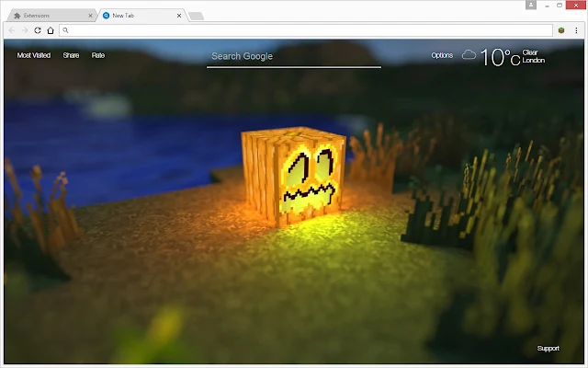
Task: Click the London location label
Action: 534,60
